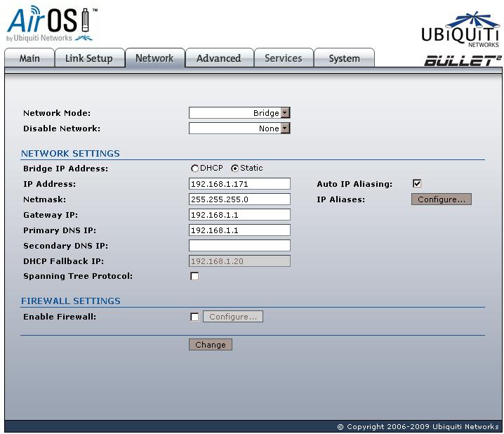
Task: Click the DHCP Fallback IP field
Action: (x=239, y=261)
